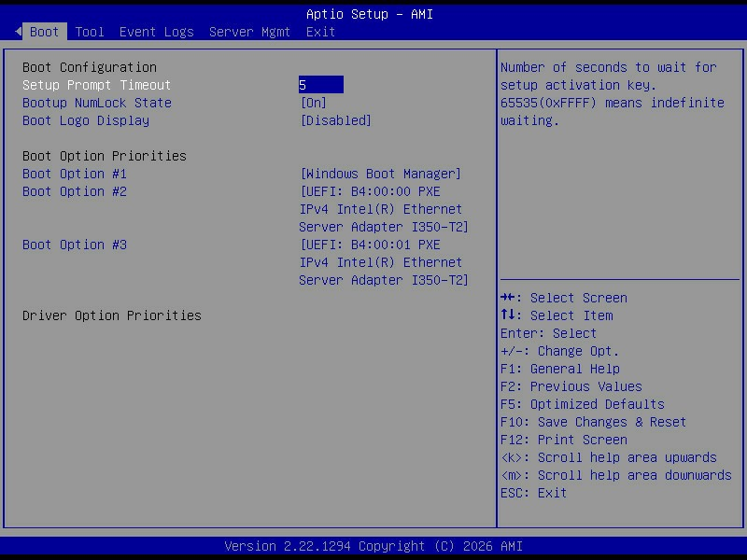This screenshot has width=747, height=560.
Task: Click the '+/-: Change Opt.' help line
Action: 559,352
